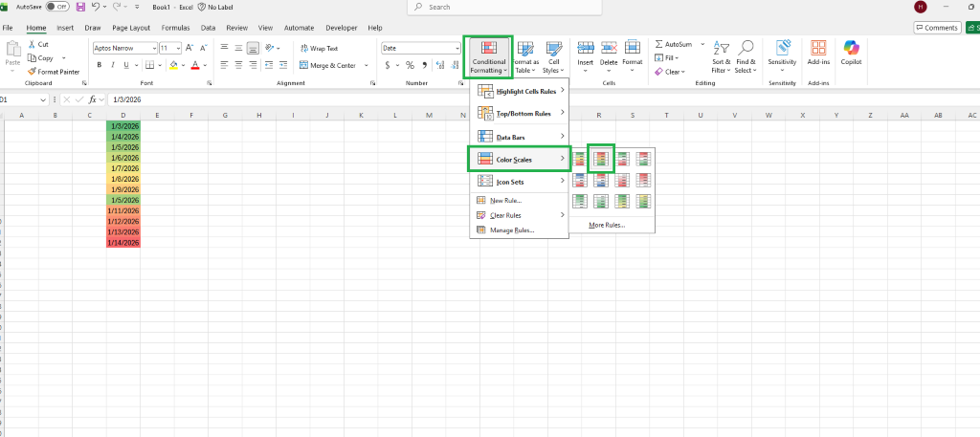Activate the Format Painter brush
This screenshot has width=980, height=437.
pyautogui.click(x=32, y=72)
